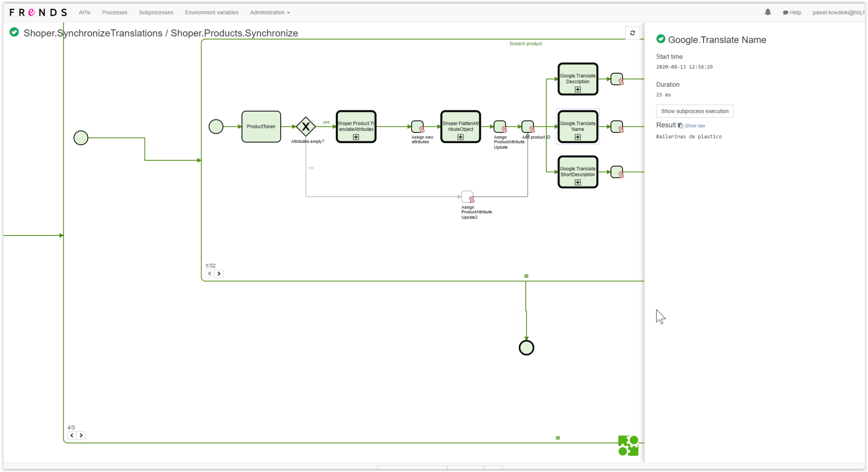This screenshot has height=472, width=868.
Task: Select the Attributes empty gateway diamond
Action: [x=306, y=126]
